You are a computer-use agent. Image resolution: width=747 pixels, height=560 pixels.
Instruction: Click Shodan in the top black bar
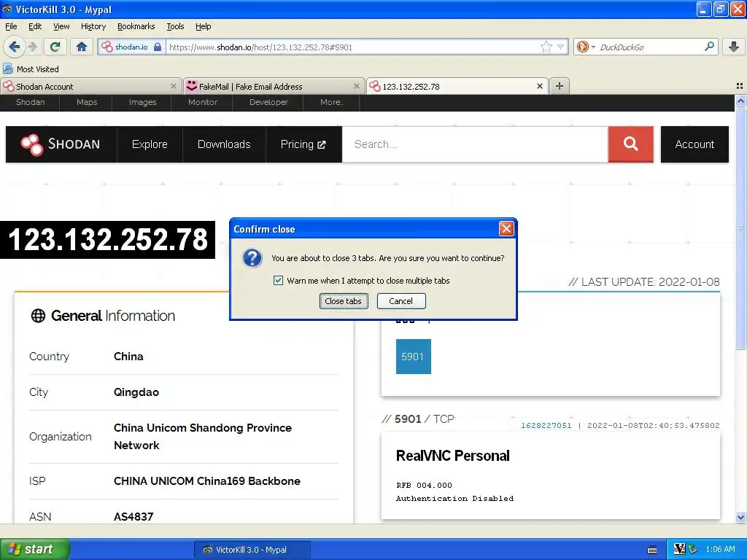click(x=30, y=102)
